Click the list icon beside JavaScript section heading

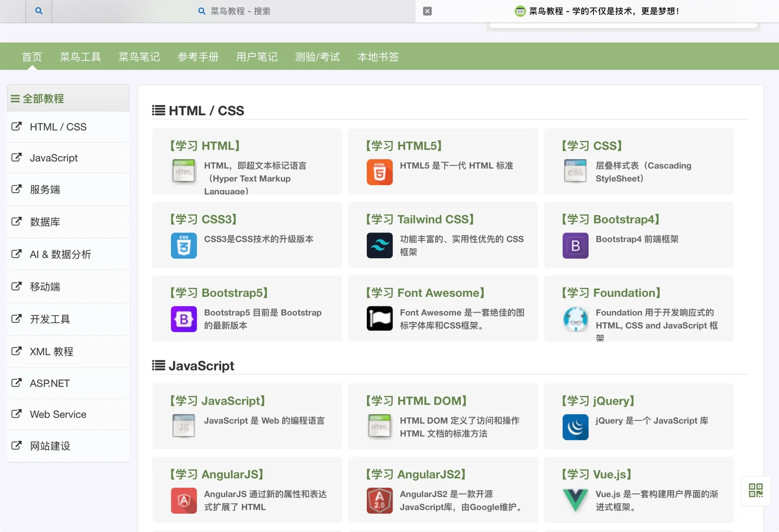point(158,366)
